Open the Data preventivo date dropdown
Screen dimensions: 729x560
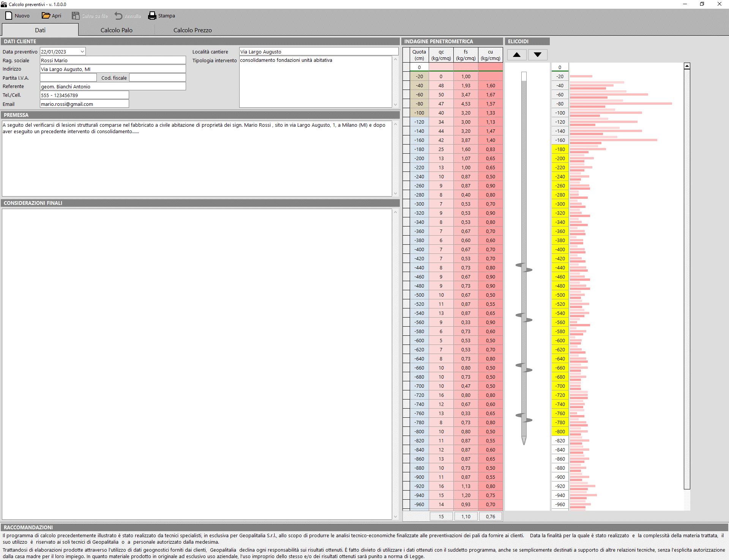pos(82,52)
